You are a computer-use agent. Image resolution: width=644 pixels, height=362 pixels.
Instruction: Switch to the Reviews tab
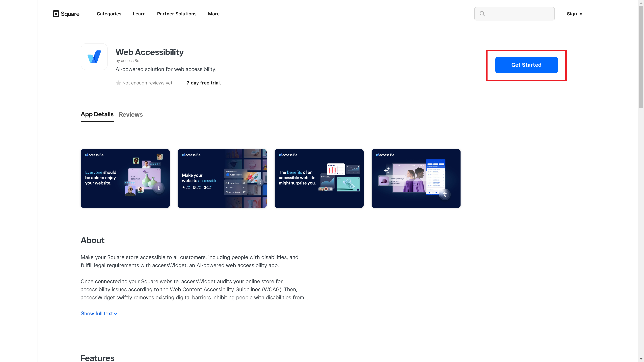pyautogui.click(x=131, y=115)
